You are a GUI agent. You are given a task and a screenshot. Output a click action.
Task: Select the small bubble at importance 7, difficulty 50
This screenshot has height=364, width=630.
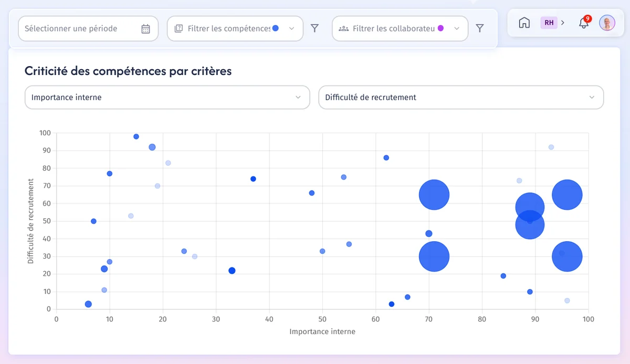click(93, 221)
